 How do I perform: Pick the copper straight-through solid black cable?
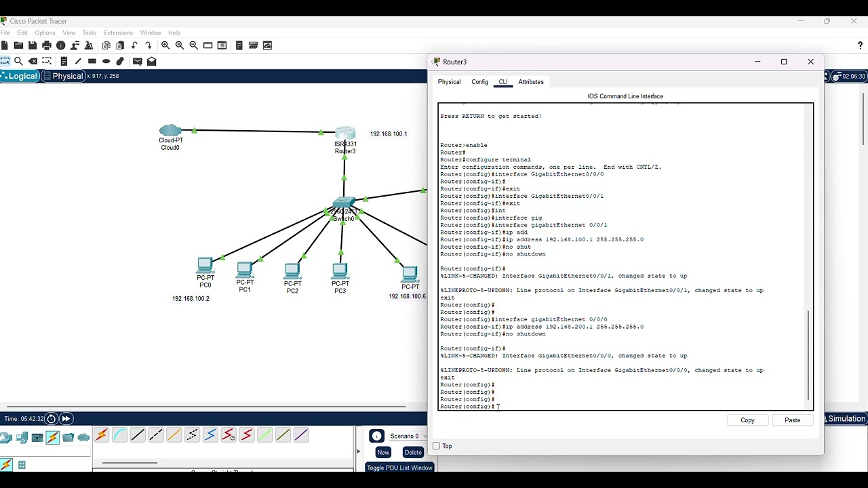pyautogui.click(x=138, y=435)
